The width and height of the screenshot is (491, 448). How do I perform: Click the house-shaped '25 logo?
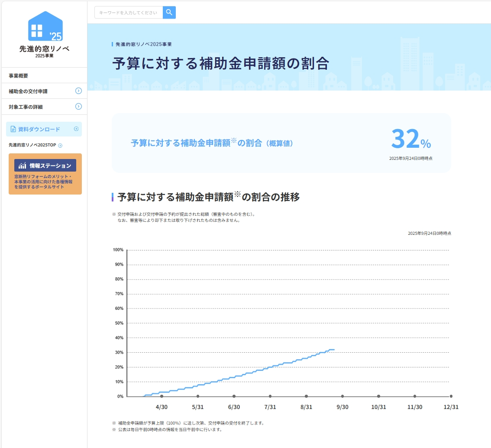(45, 26)
